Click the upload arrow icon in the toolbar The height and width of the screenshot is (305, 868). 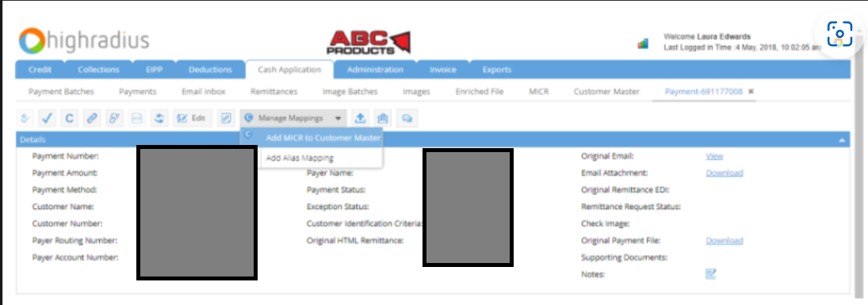(x=361, y=118)
